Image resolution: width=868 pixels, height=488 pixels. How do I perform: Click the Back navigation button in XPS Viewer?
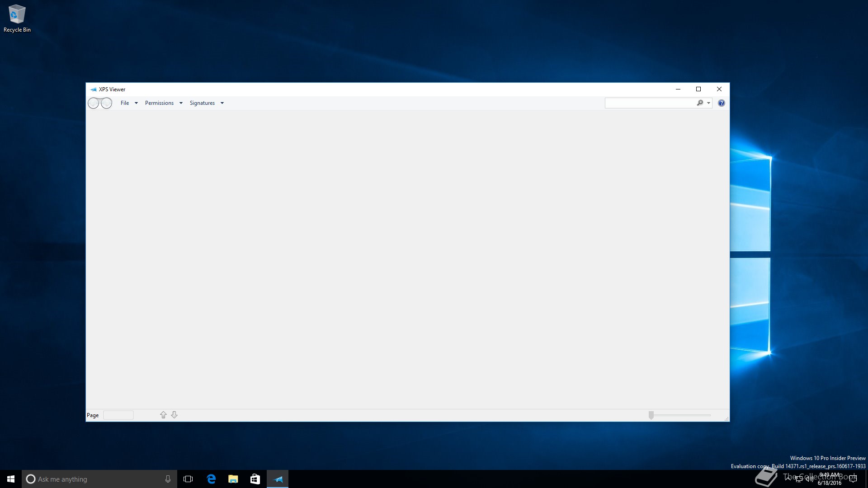click(94, 103)
